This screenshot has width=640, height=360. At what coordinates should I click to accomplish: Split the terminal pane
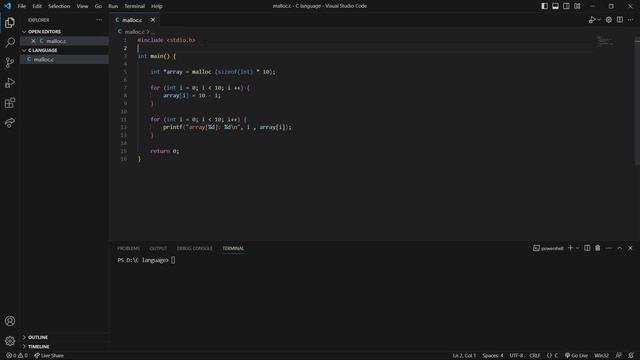[587, 248]
